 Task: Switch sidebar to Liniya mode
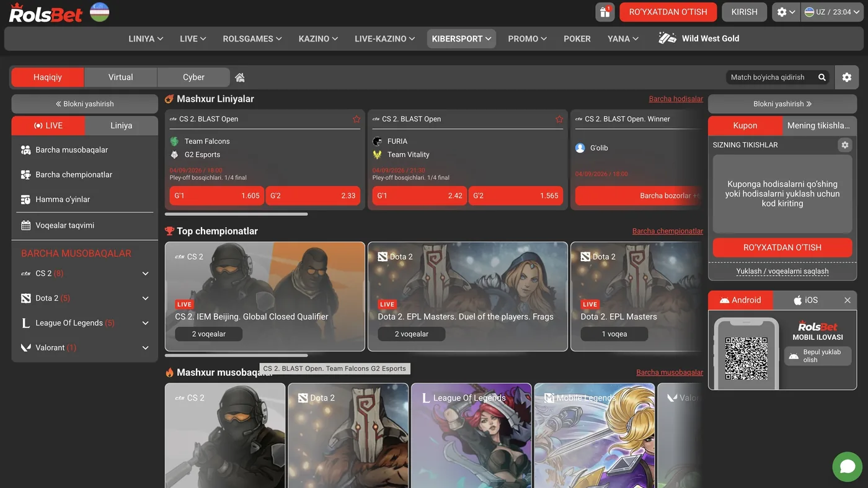[122, 125]
